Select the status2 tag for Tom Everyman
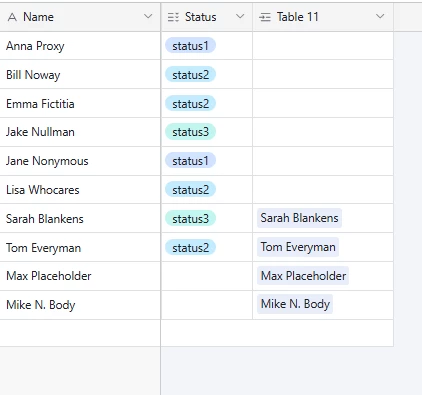 point(190,248)
